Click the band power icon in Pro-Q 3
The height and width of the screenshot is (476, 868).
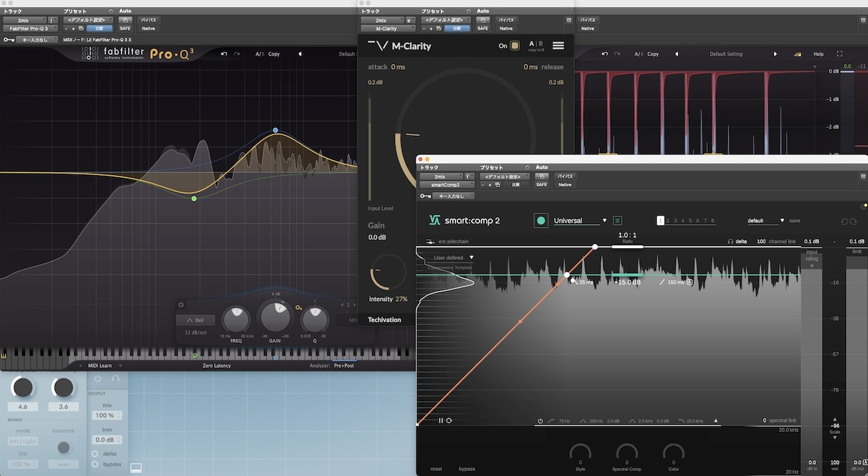click(181, 305)
